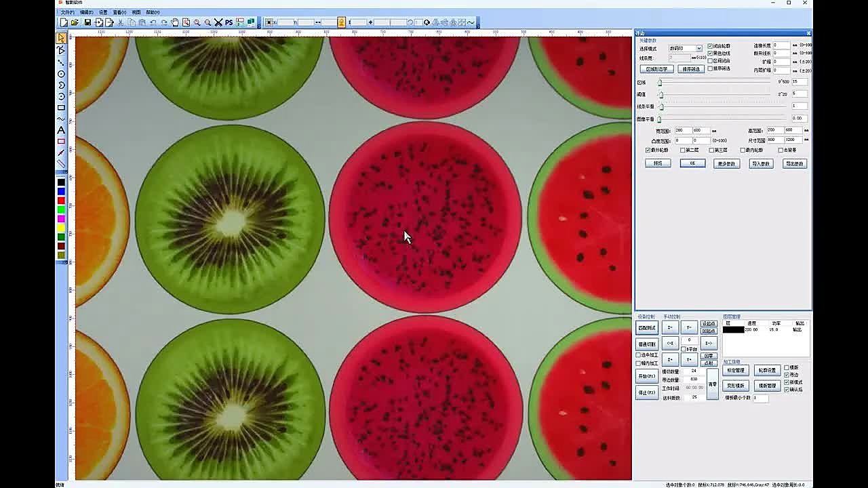Click the zoom in magnifier icon
868x488 pixels.
[x=197, y=22]
